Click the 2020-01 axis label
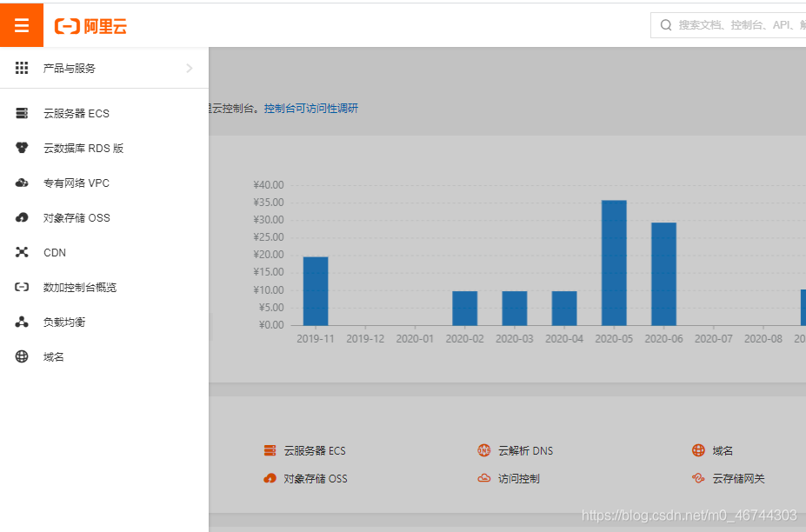 click(x=415, y=339)
